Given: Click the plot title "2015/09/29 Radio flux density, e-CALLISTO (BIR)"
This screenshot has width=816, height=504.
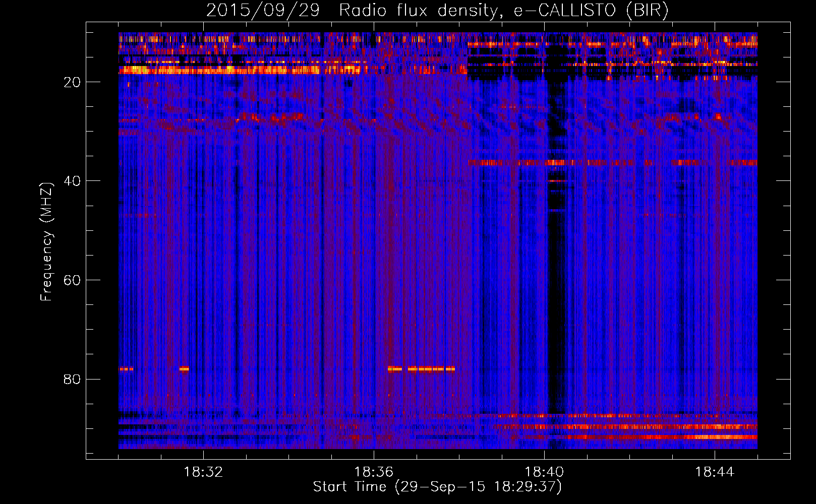Looking at the screenshot, I should click(437, 11).
